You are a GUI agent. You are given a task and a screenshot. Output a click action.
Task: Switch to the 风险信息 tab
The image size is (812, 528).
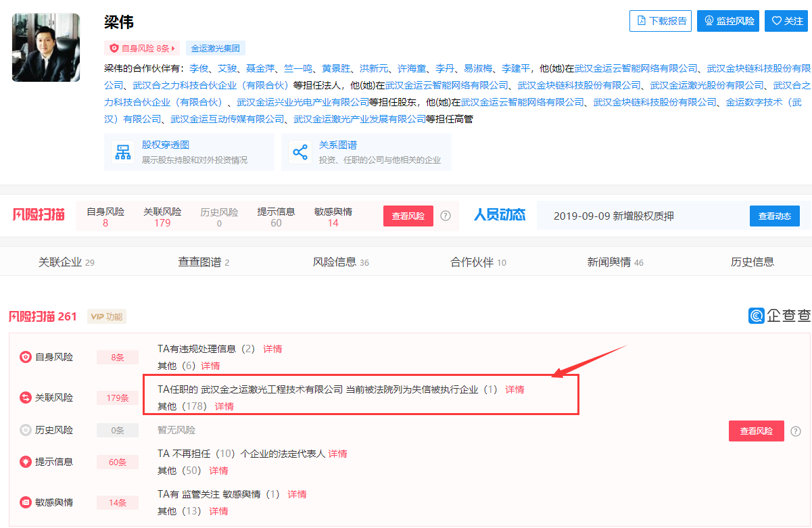(x=341, y=262)
